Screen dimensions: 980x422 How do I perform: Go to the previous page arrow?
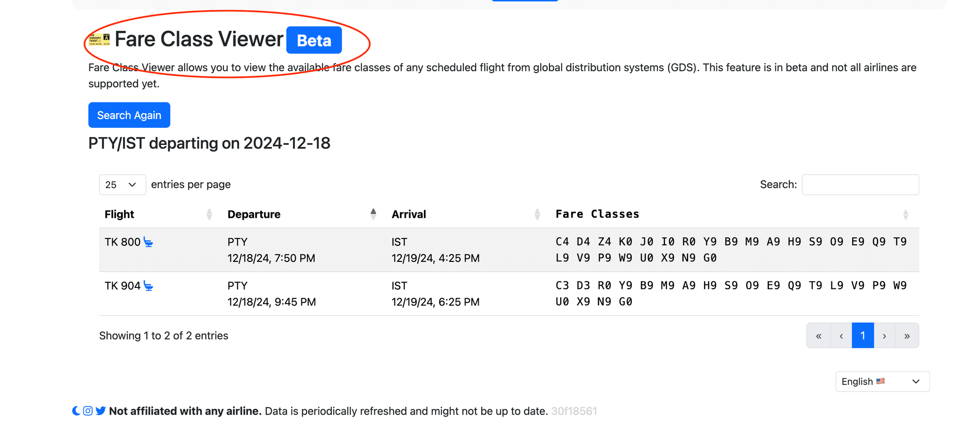pyautogui.click(x=841, y=336)
